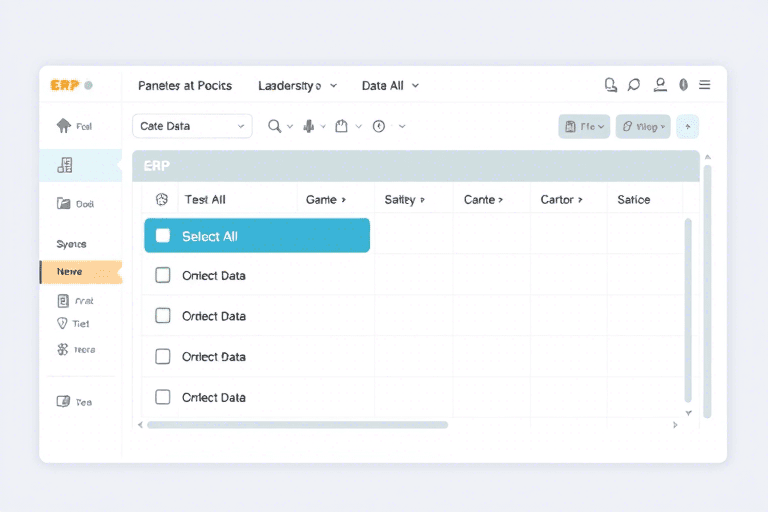Expand the Laedersity dropdown menu
Screen dimensions: 768x512
297,86
